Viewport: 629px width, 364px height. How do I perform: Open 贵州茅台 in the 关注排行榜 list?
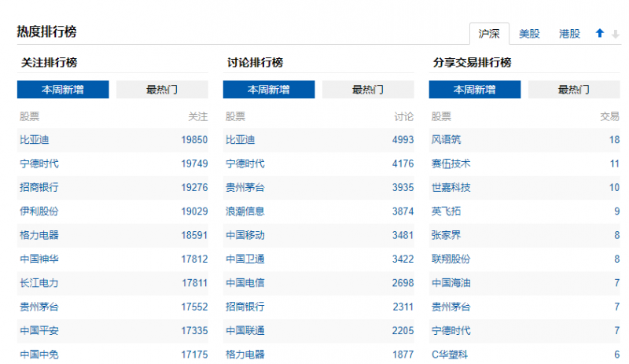click(39, 307)
